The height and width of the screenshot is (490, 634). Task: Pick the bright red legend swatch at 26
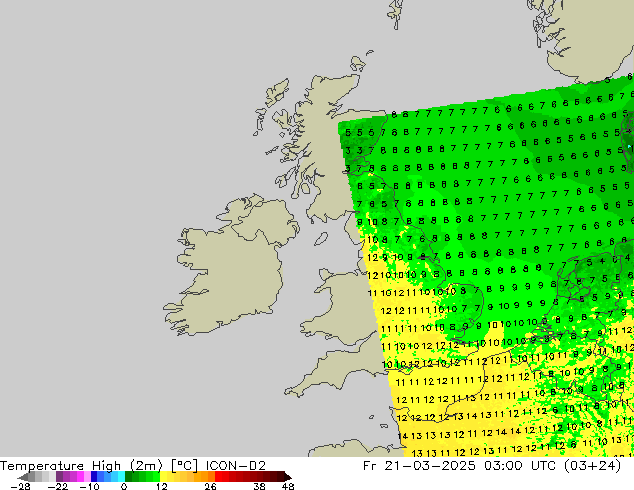218,477
